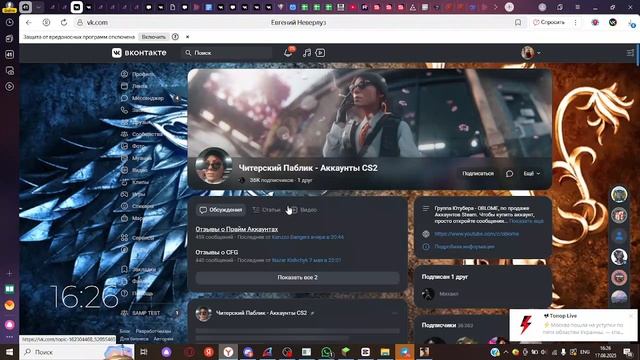Open Мессенджер in the VK sidebar

pos(142,98)
